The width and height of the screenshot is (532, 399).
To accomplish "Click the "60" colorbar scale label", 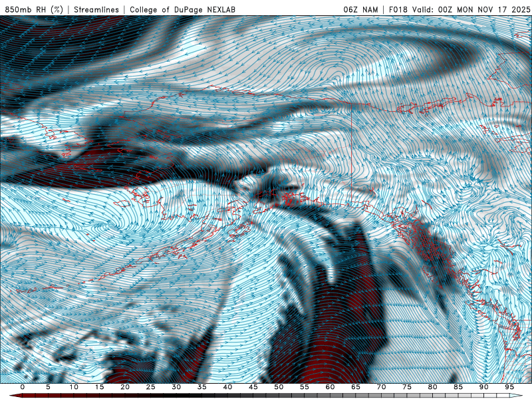I will [x=330, y=387].
